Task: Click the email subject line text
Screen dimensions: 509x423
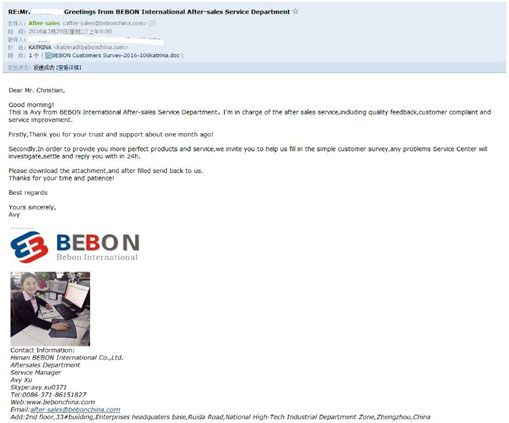Action: [x=149, y=12]
